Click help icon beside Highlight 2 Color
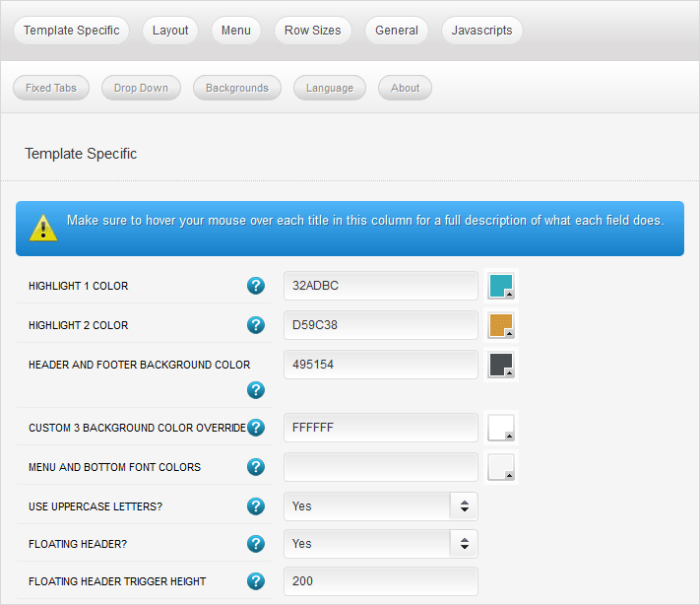700x605 pixels. [x=256, y=325]
